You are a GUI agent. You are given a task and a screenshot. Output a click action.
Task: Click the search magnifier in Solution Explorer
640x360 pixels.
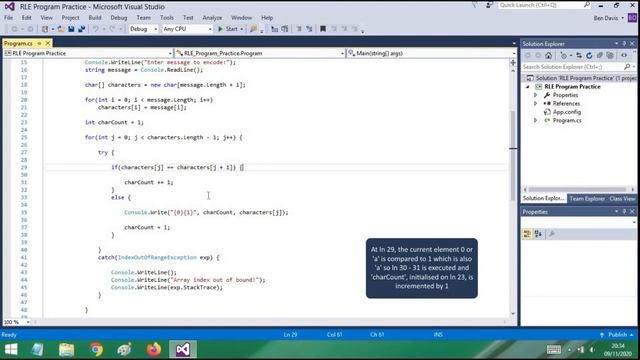coord(627,67)
